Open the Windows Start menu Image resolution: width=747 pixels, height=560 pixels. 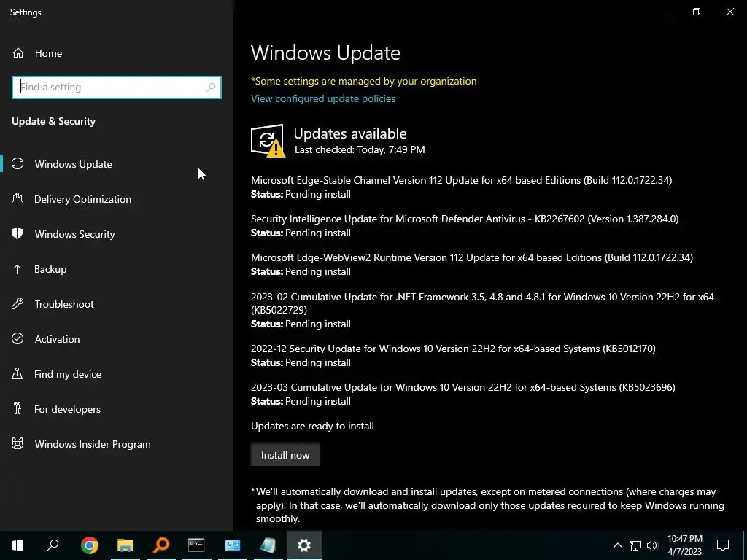coord(18,545)
